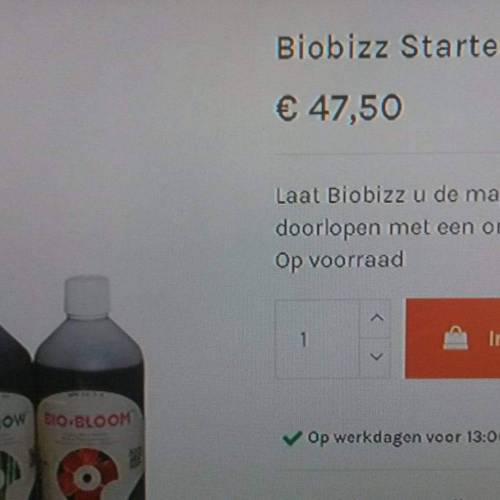The height and width of the screenshot is (500, 500).
Task: Increase quantity with the up chevron
Action: coord(377,318)
